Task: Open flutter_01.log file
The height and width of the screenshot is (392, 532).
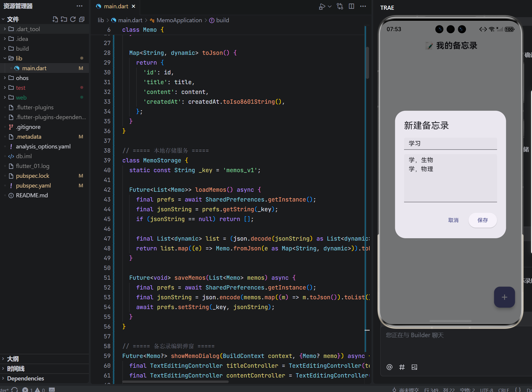Action: (x=44, y=166)
